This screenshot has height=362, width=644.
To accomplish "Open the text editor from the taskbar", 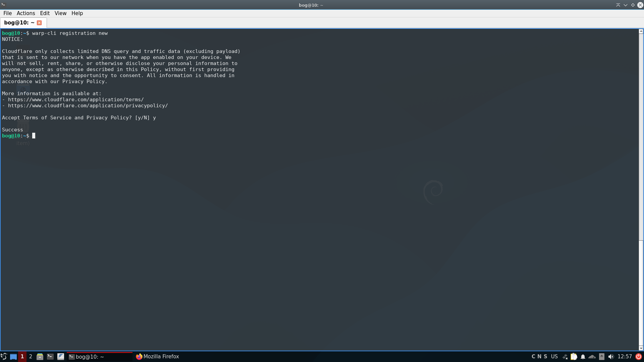I will pyautogui.click(x=61, y=356).
